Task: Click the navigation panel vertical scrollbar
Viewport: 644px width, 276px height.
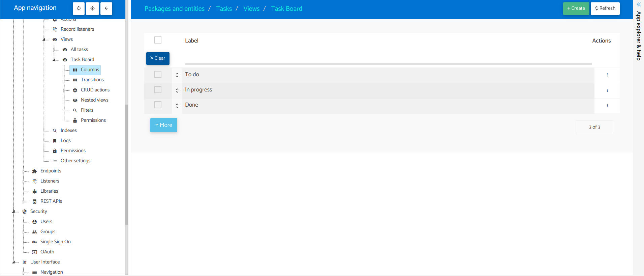Action: tap(127, 165)
